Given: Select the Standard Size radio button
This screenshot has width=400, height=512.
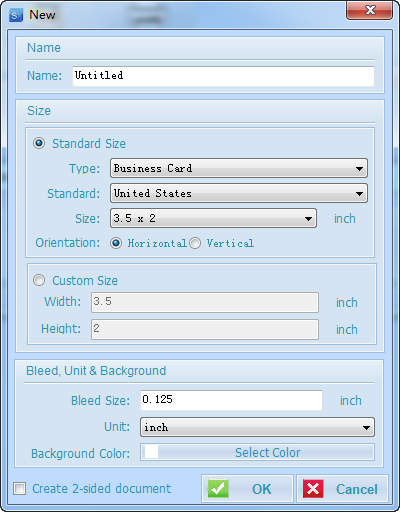Looking at the screenshot, I should coord(39,143).
